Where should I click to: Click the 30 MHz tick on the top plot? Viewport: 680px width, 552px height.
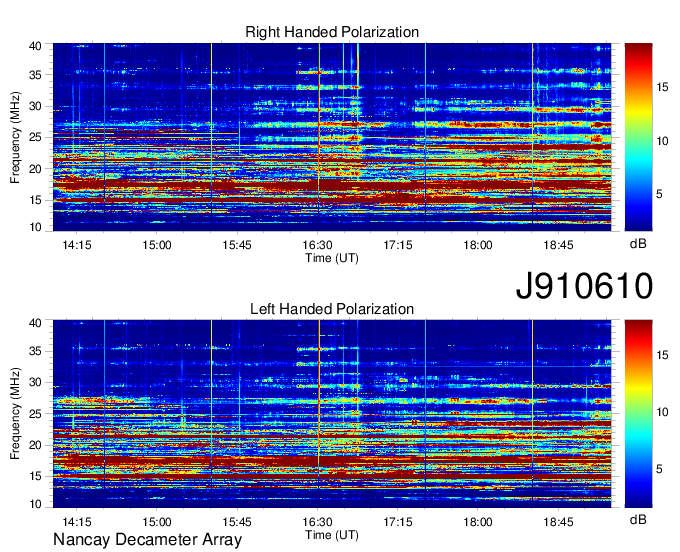pyautogui.click(x=35, y=106)
